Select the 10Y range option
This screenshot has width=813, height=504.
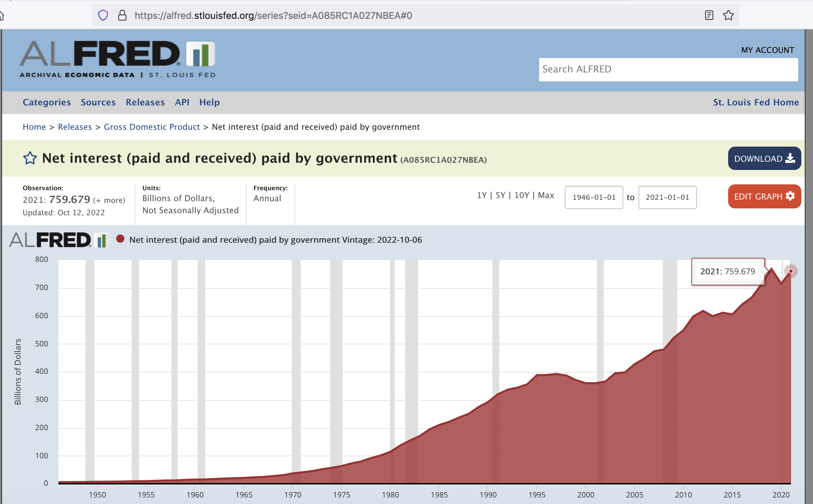521,195
